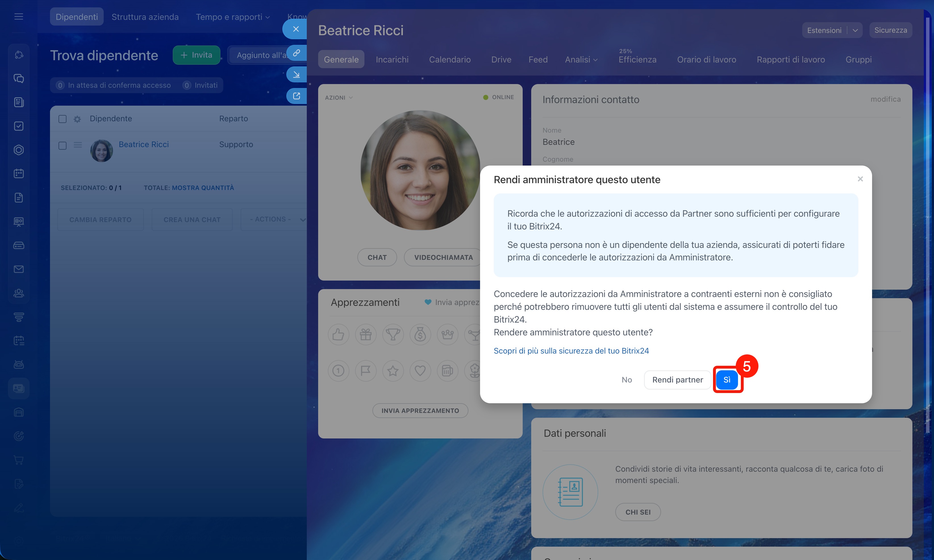This screenshot has height=560, width=934.
Task: Click Beatrice Ricci's profile photo
Action: (x=420, y=170)
